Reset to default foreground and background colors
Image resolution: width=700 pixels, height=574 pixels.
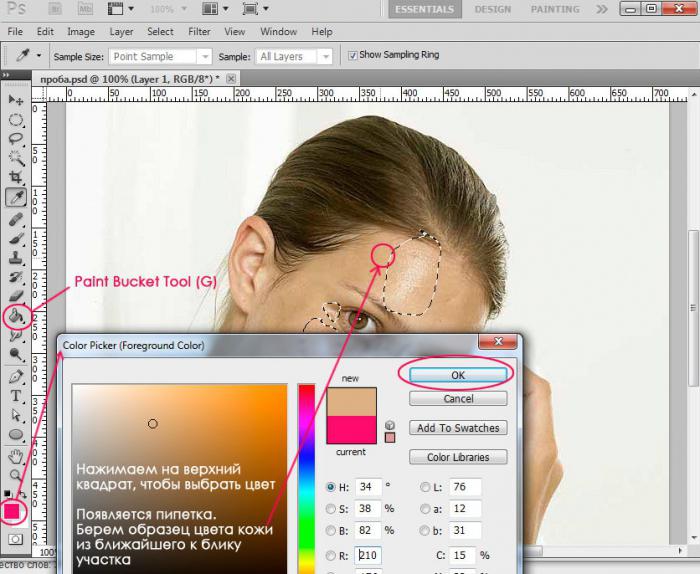click(x=8, y=493)
